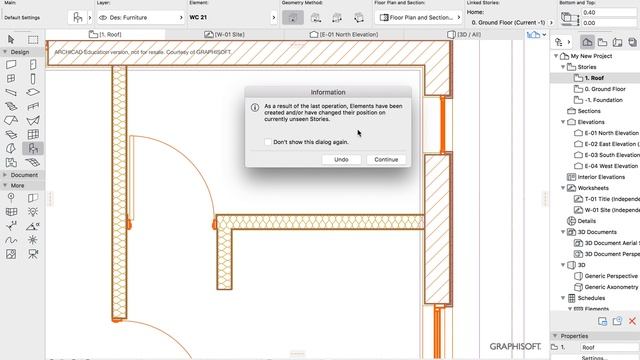Viewport: 640px width, 360px height.
Task: Select the Arrow tool in the toolbox
Action: click(11, 39)
